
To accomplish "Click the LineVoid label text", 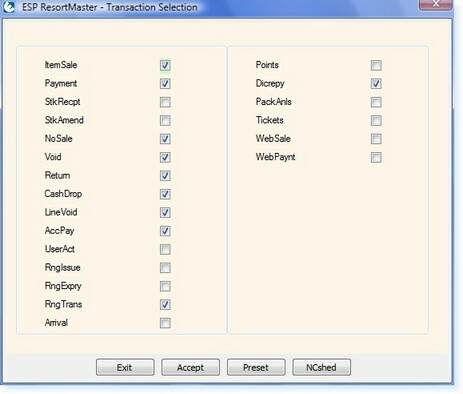I will click(x=61, y=212).
